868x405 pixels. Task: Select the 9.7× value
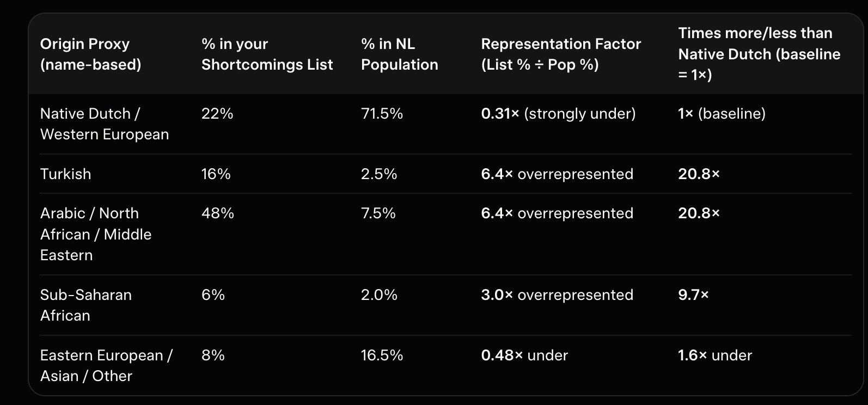click(693, 295)
